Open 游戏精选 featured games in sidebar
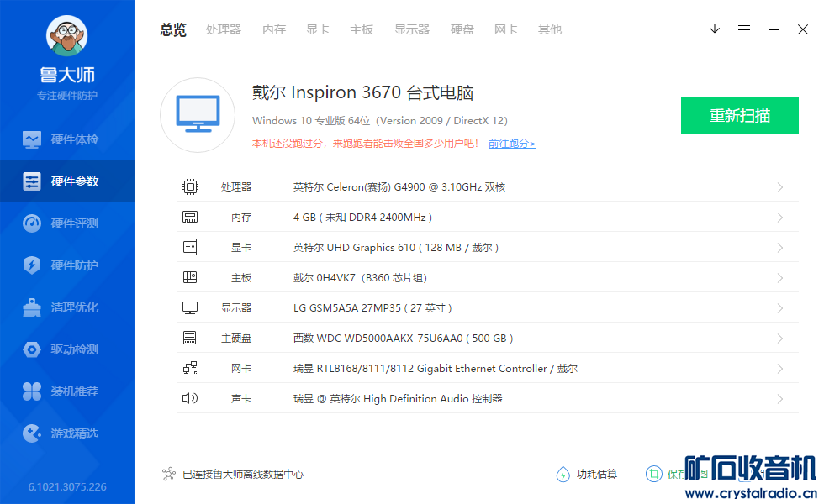 click(67, 433)
